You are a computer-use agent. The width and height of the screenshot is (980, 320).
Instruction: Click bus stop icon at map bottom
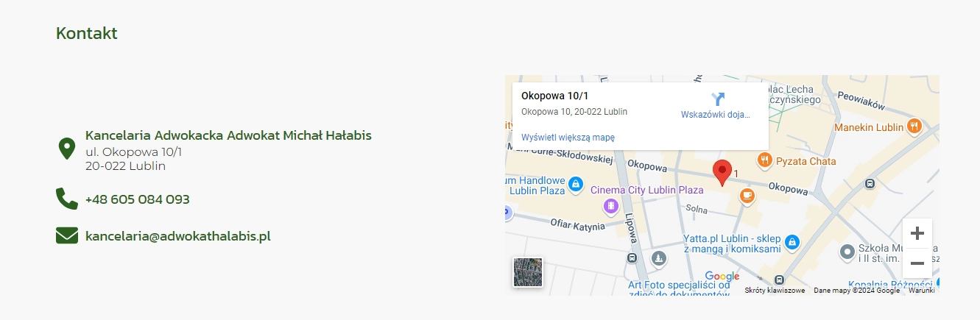click(780, 280)
